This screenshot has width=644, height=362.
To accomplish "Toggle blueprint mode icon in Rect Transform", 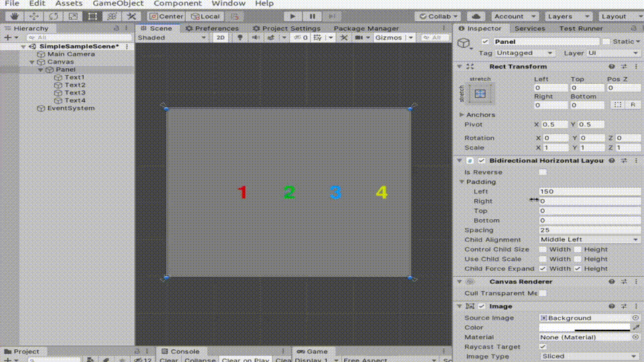I will 618,105.
